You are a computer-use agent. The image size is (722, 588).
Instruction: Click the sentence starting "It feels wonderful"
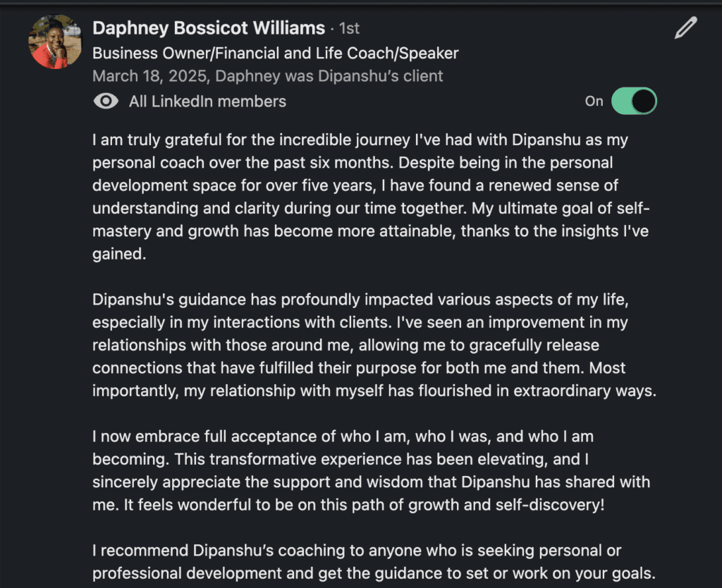(395, 505)
